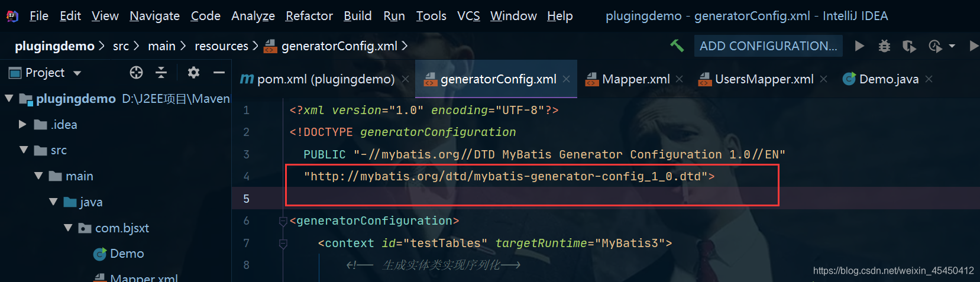Fold the context tag in gutter
Viewport: 980px width, 282px height.
283,244
